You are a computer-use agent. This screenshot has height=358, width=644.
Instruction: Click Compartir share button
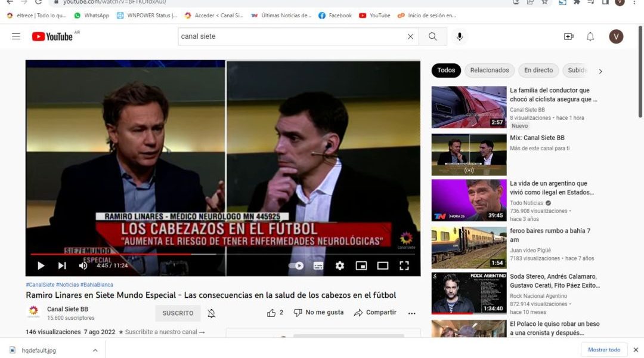[375, 313]
